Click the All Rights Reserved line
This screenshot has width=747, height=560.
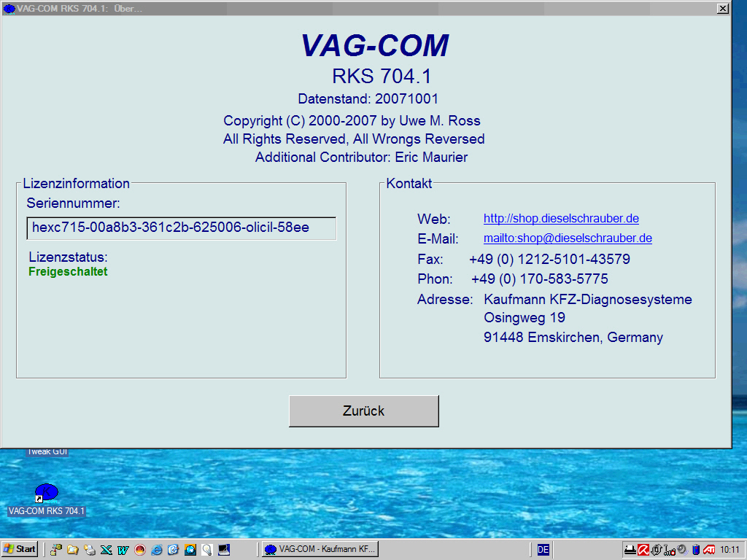[354, 139]
